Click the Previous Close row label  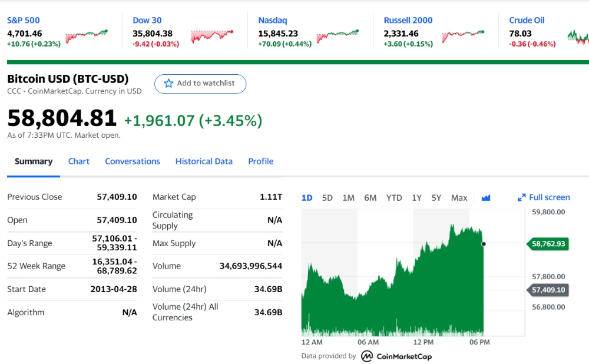click(x=35, y=197)
